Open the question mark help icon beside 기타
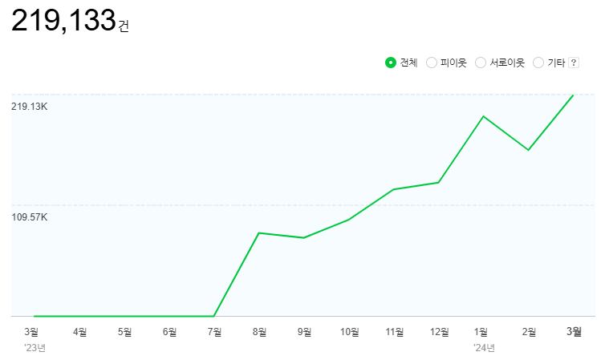The width and height of the screenshot is (605, 364). pyautogui.click(x=574, y=63)
